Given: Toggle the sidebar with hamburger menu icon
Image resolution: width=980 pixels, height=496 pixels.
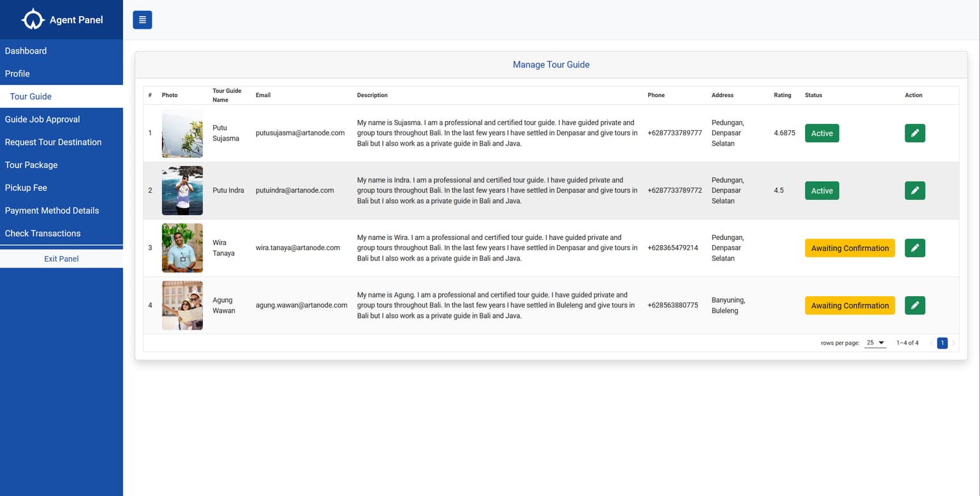Looking at the screenshot, I should coord(142,20).
